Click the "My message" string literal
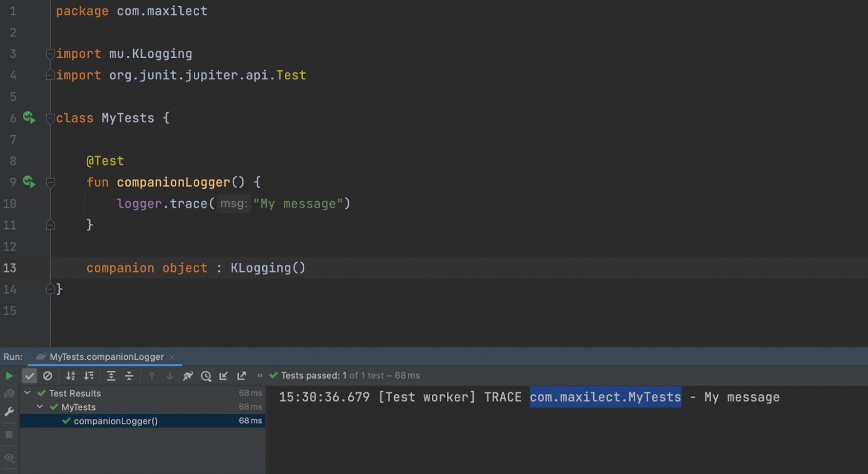The height and width of the screenshot is (474, 868). pos(298,204)
